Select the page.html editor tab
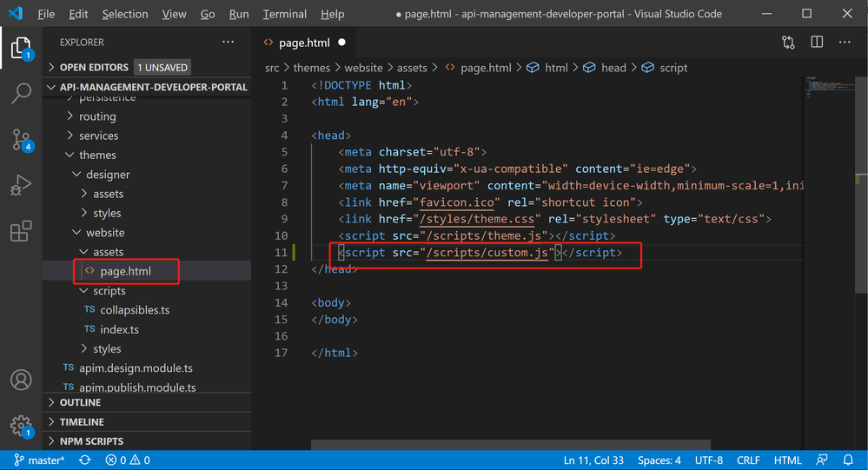This screenshot has width=868, height=470. 303,42
